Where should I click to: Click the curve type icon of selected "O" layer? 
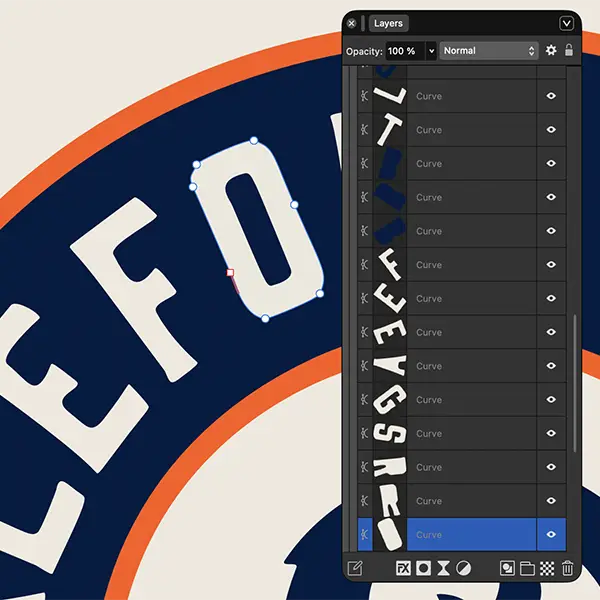click(x=365, y=534)
